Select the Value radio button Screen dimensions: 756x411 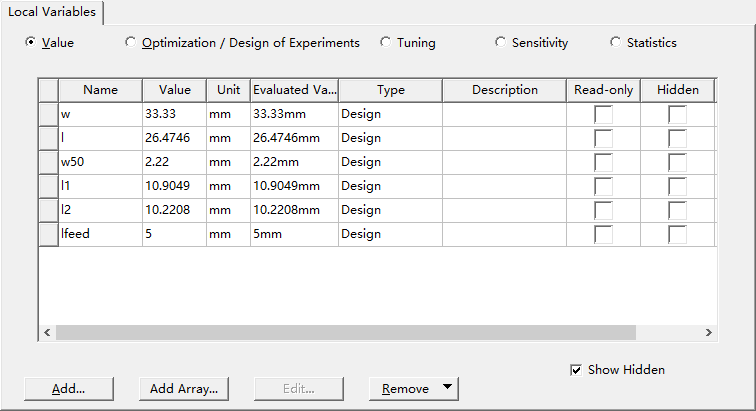click(x=31, y=43)
